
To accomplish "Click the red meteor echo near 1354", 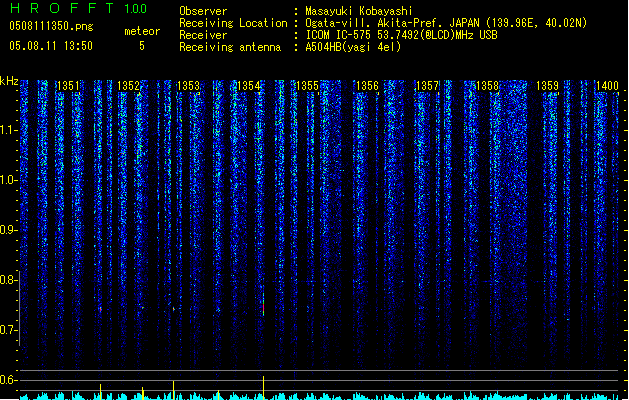I will pos(263,309).
